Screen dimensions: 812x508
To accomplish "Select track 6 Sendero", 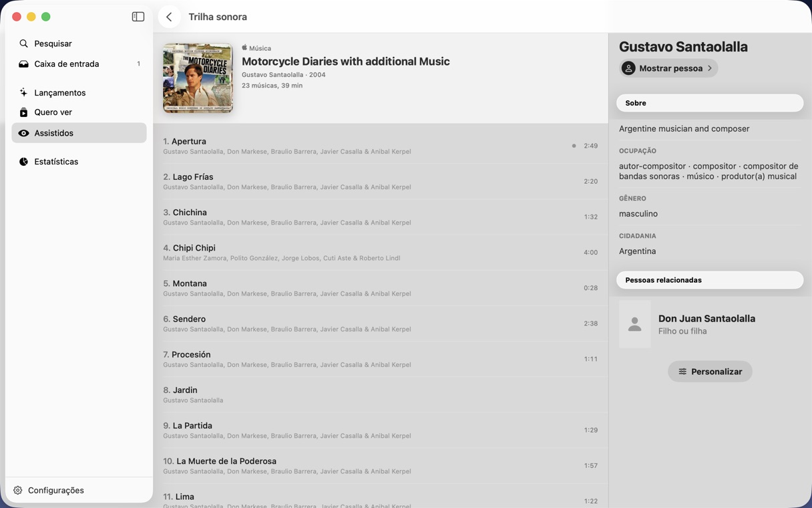I will click(381, 324).
